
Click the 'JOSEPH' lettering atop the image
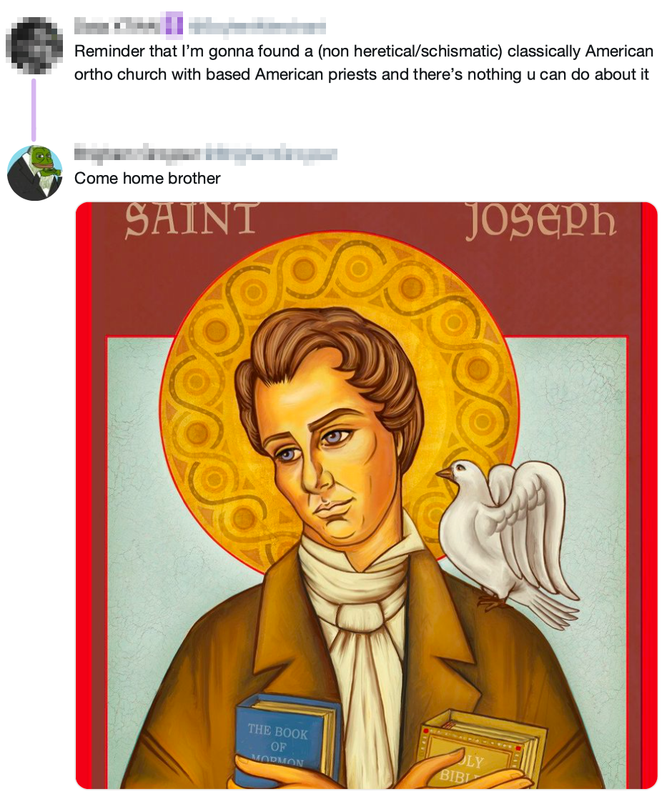click(540, 221)
